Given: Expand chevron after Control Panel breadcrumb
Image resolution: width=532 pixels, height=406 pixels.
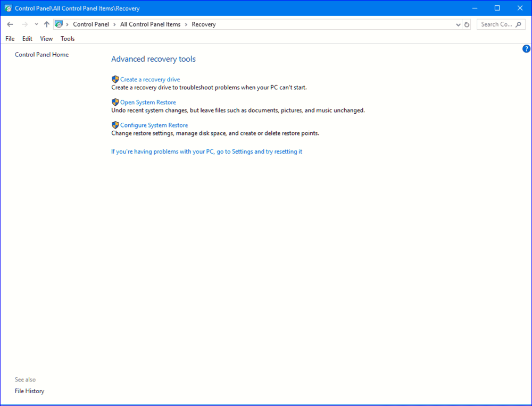Looking at the screenshot, I should [114, 24].
